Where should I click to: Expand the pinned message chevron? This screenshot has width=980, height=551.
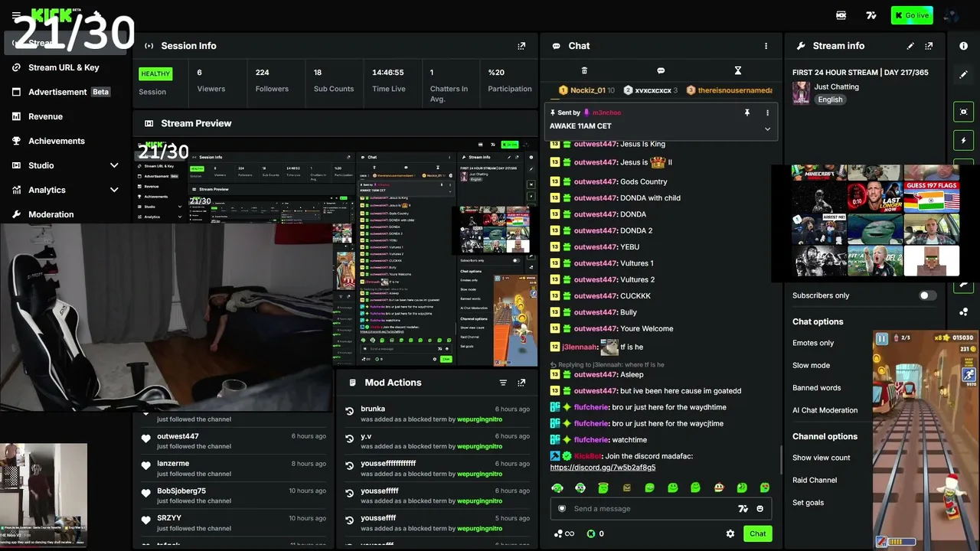(767, 129)
